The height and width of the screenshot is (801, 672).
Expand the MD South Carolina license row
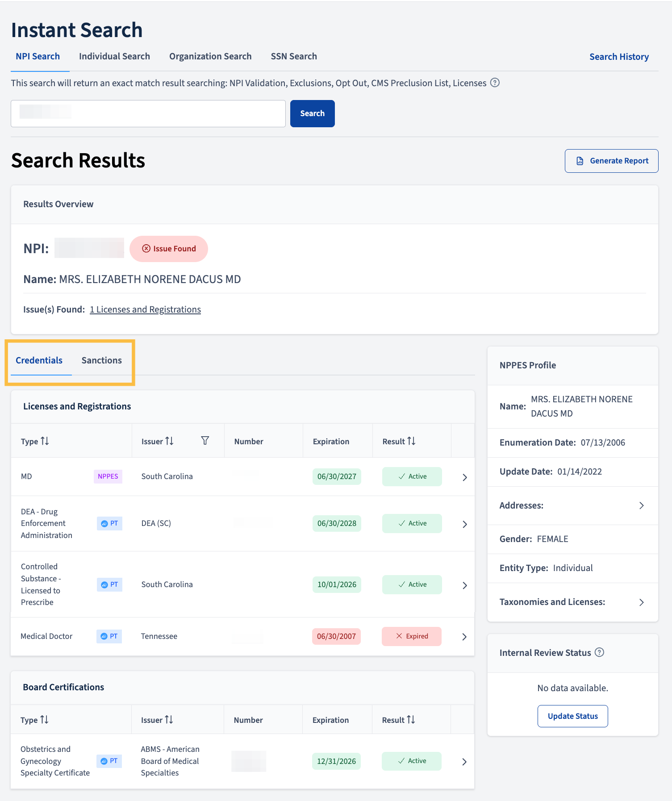464,477
